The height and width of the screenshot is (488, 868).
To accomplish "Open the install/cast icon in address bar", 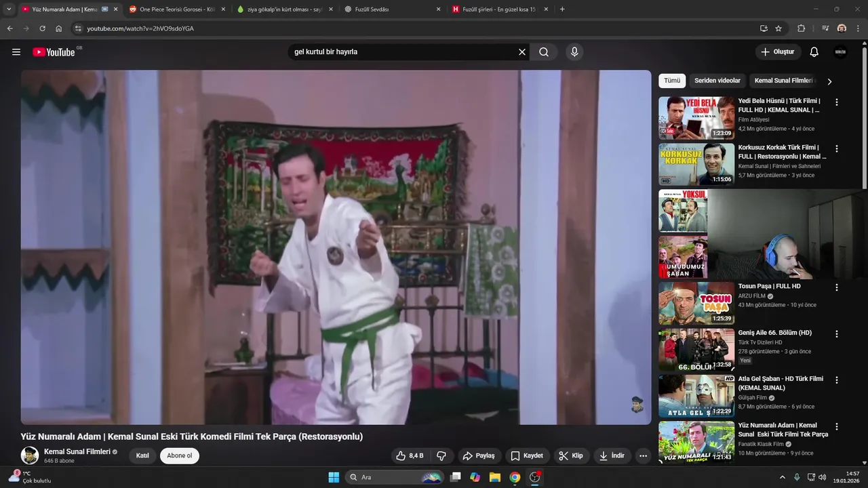I will (764, 28).
